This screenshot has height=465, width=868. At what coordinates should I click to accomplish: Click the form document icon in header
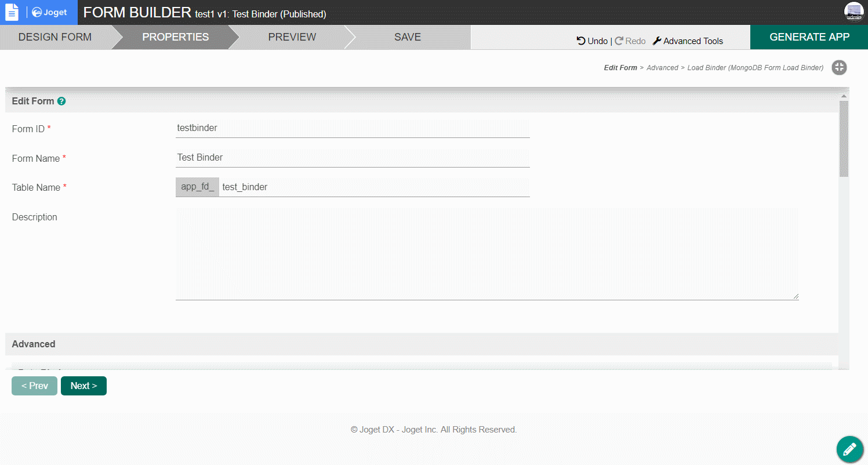(12, 12)
